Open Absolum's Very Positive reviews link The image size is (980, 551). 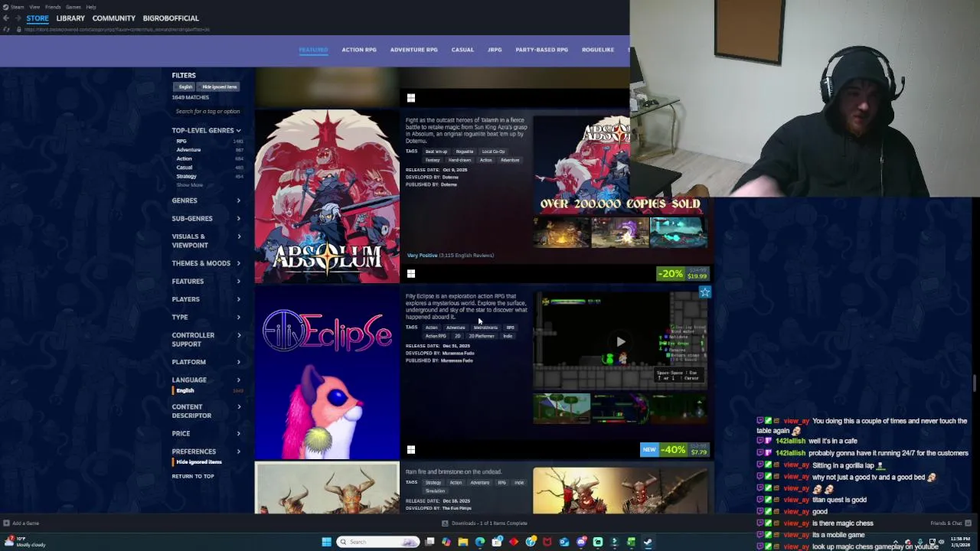coord(450,256)
